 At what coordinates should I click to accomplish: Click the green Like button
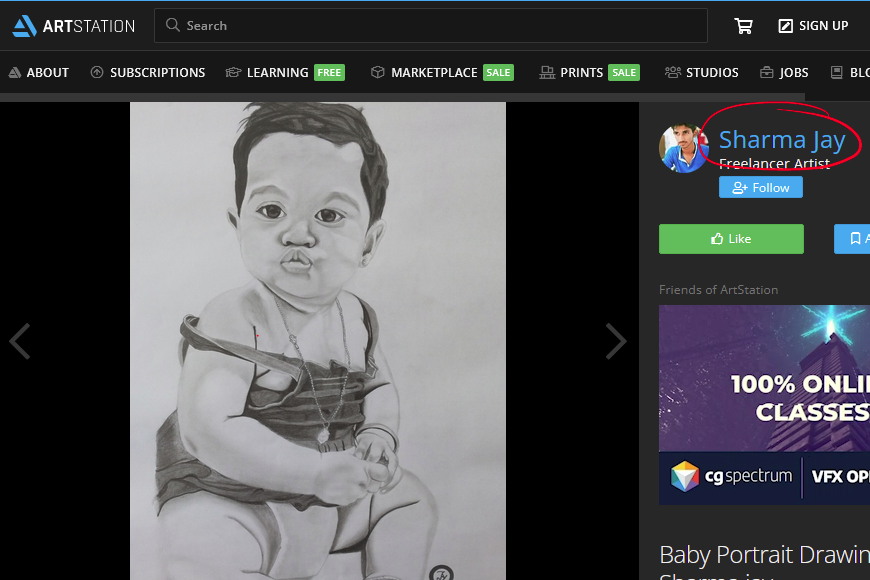point(731,239)
